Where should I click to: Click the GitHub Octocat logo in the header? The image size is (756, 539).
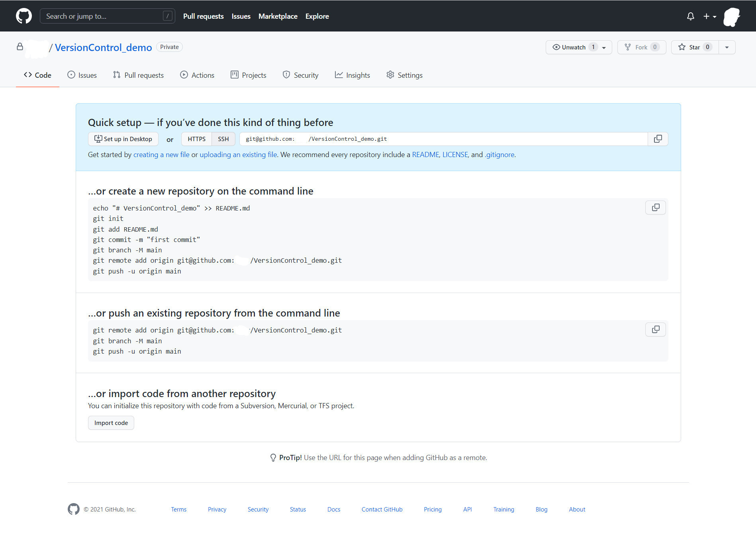[24, 16]
